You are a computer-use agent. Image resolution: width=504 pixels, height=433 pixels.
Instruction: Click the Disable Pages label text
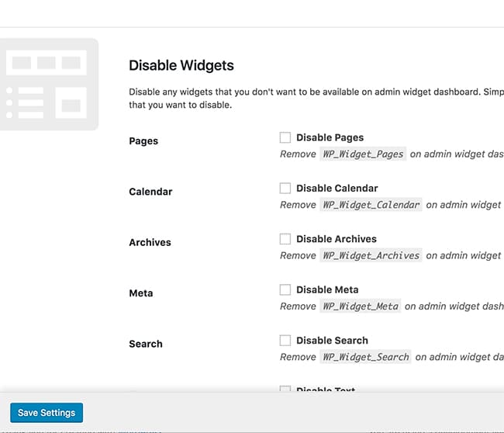pyautogui.click(x=330, y=137)
